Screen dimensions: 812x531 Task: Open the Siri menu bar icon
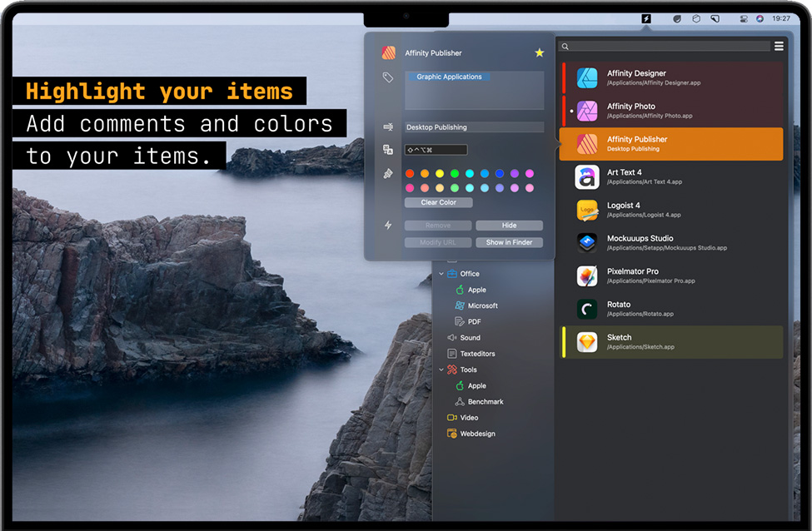click(760, 18)
